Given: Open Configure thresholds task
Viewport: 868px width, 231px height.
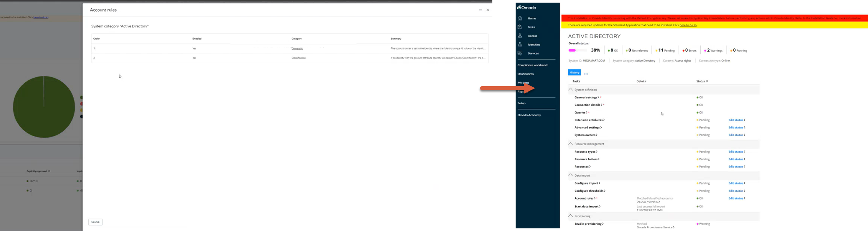Looking at the screenshot, I should [x=590, y=191].
